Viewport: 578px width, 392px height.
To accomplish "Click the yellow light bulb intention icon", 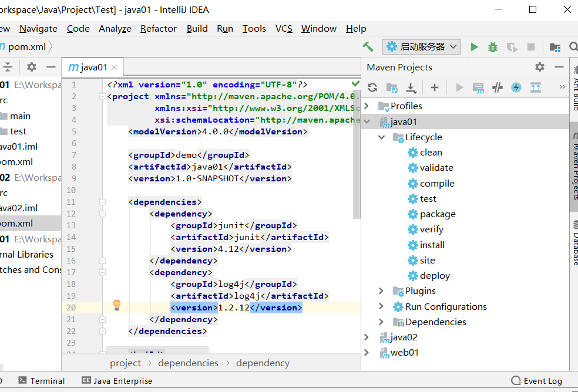I will click(117, 305).
